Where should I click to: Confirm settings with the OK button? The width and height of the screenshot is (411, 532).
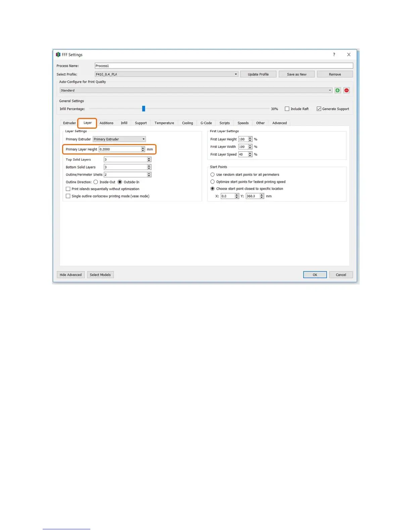click(315, 275)
